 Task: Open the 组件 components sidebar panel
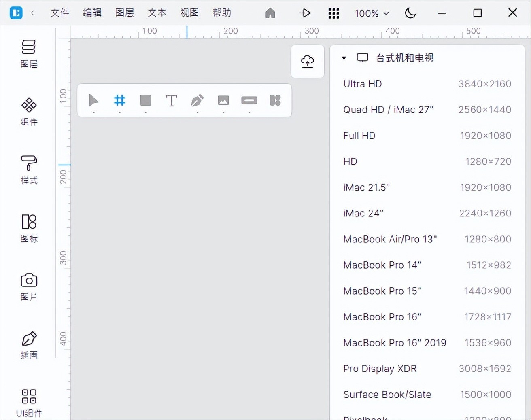[29, 111]
